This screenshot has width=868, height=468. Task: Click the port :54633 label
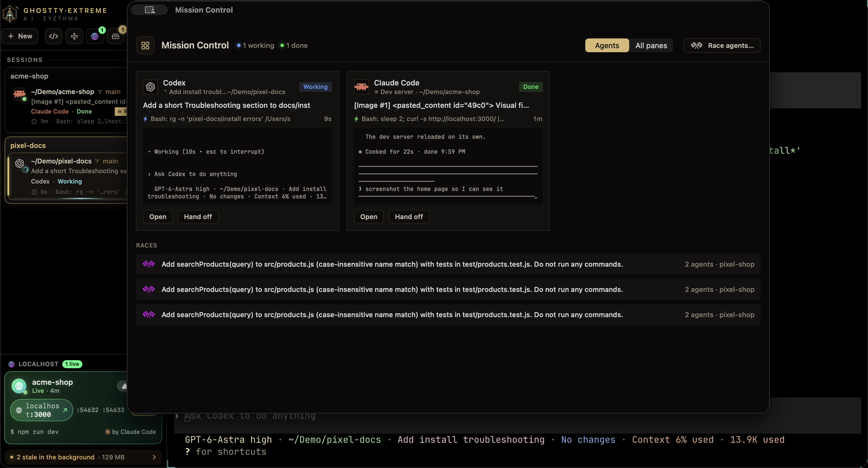pos(113,410)
